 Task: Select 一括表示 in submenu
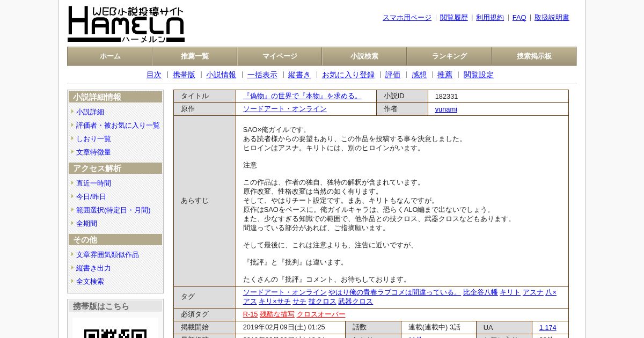(x=262, y=75)
